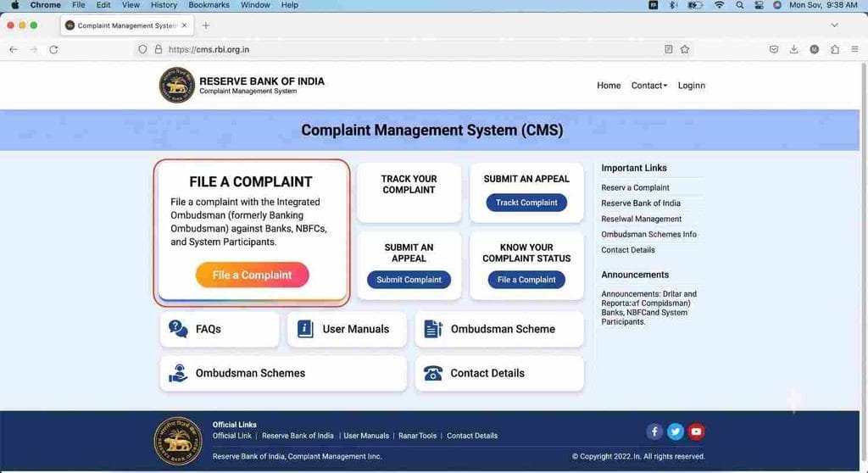Click the browser back arrow

click(14, 49)
